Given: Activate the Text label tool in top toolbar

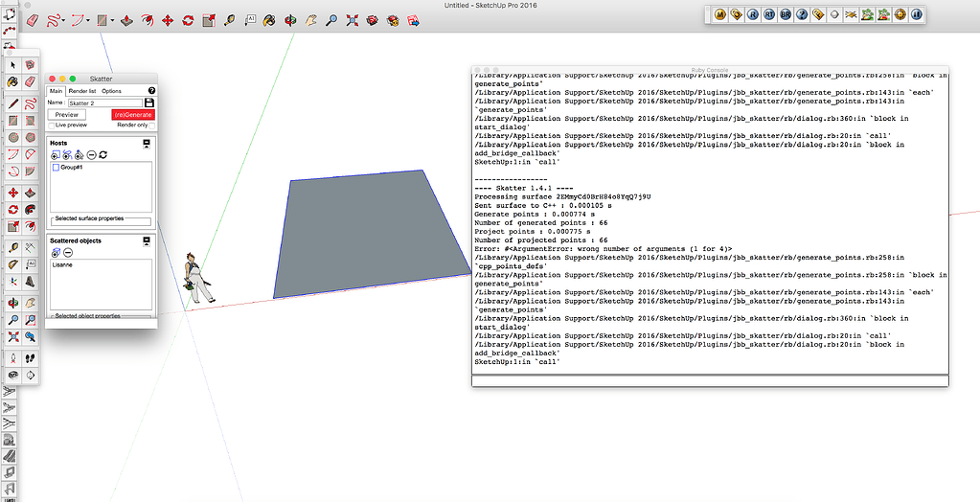Looking at the screenshot, I should (249, 21).
